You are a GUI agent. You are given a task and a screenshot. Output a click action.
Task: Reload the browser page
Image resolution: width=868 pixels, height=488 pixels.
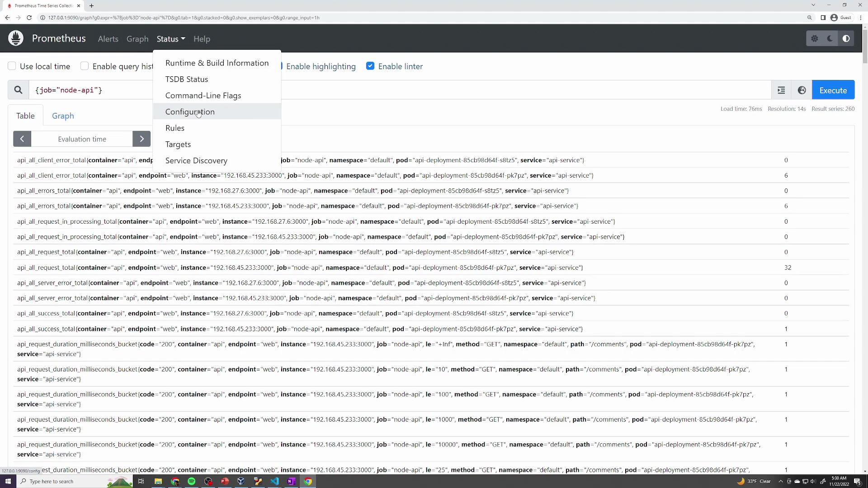click(x=29, y=18)
